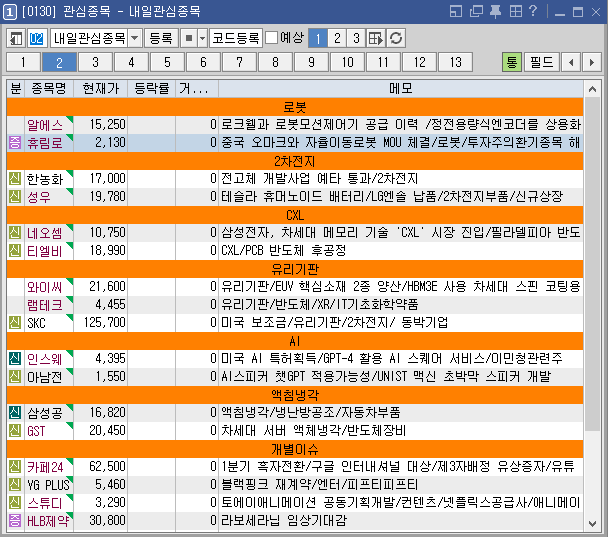Switch to group tab 8
Image resolution: width=608 pixels, height=537 pixels.
275,62
